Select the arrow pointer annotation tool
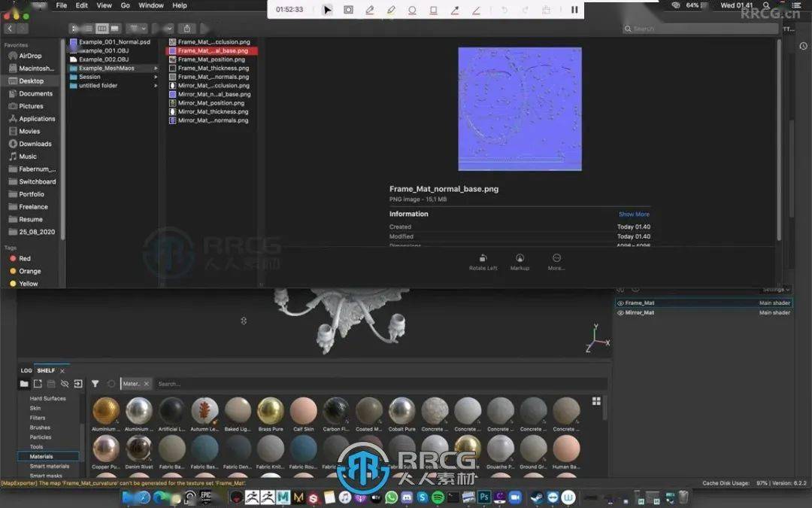Image resolution: width=812 pixels, height=508 pixels. 327,10
